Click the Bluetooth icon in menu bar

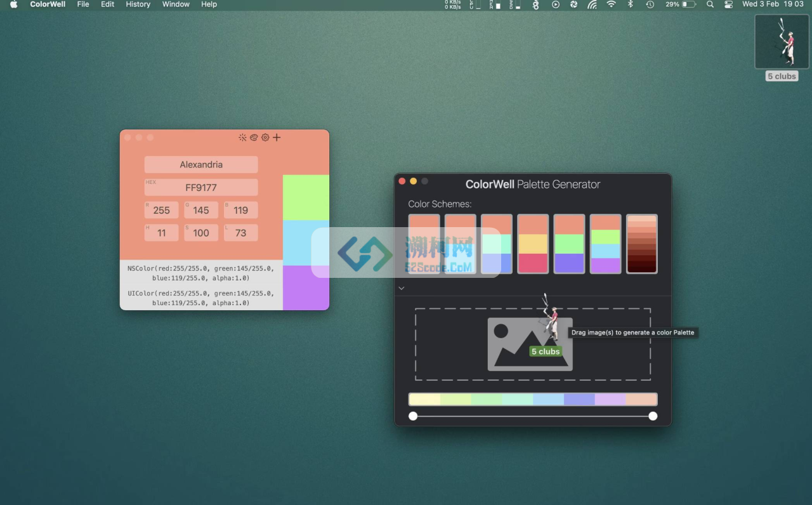coord(630,4)
